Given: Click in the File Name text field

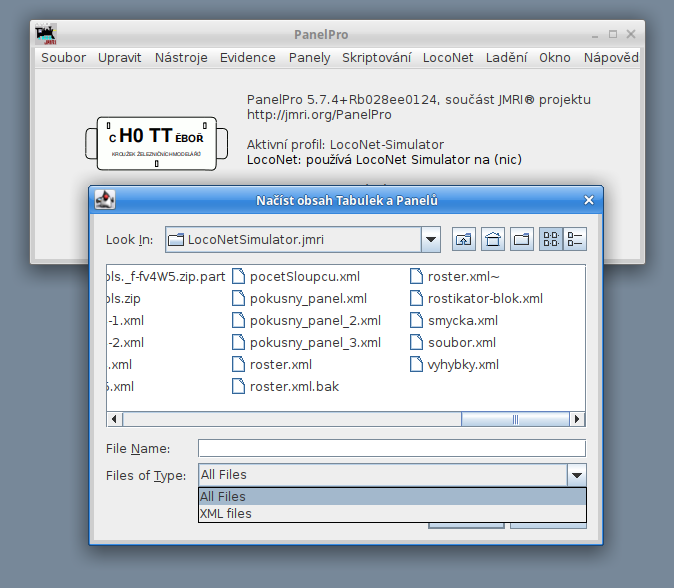Looking at the screenshot, I should (391, 448).
